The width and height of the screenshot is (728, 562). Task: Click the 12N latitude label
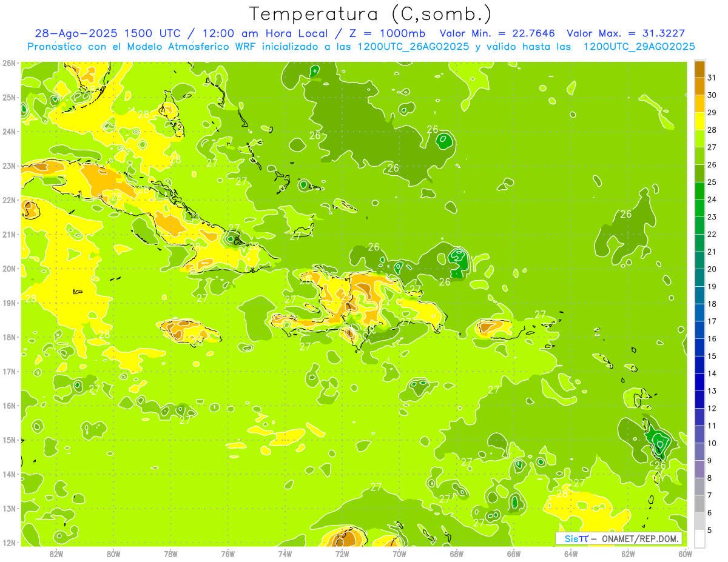click(9, 543)
